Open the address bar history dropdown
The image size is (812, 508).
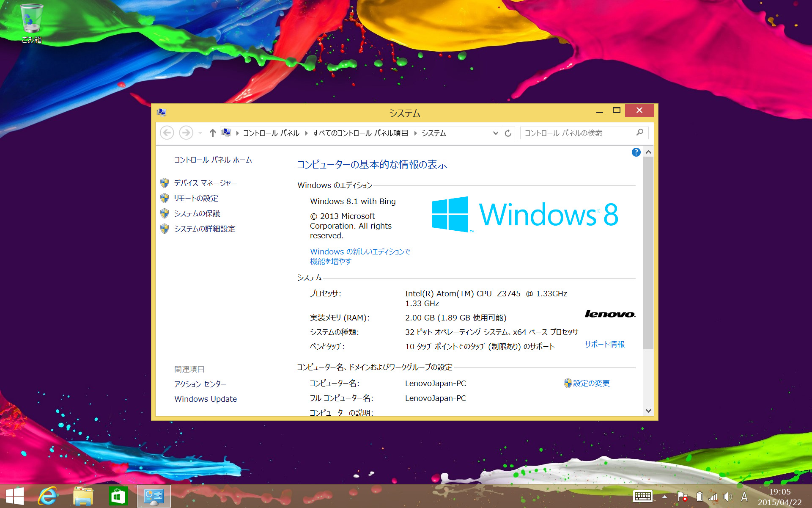click(x=496, y=133)
